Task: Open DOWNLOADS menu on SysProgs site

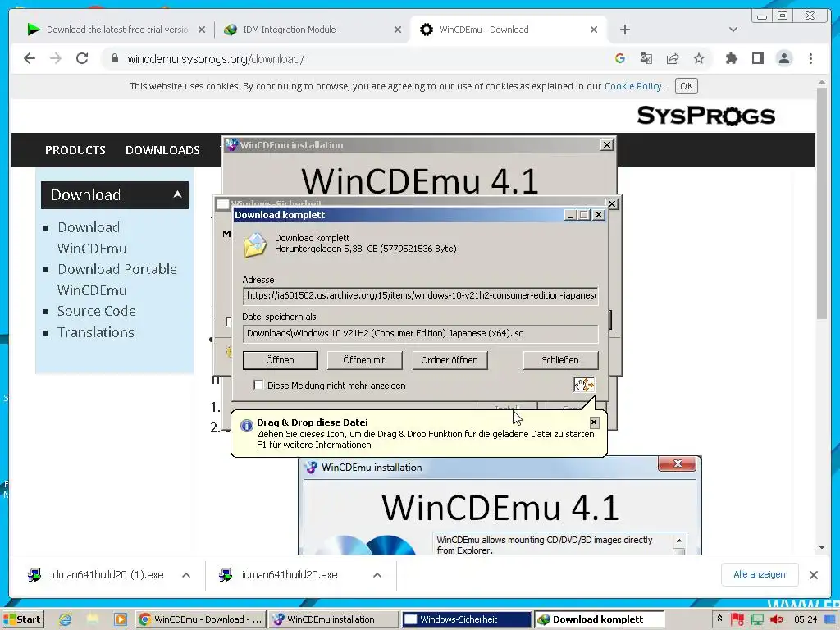Action: pos(162,150)
